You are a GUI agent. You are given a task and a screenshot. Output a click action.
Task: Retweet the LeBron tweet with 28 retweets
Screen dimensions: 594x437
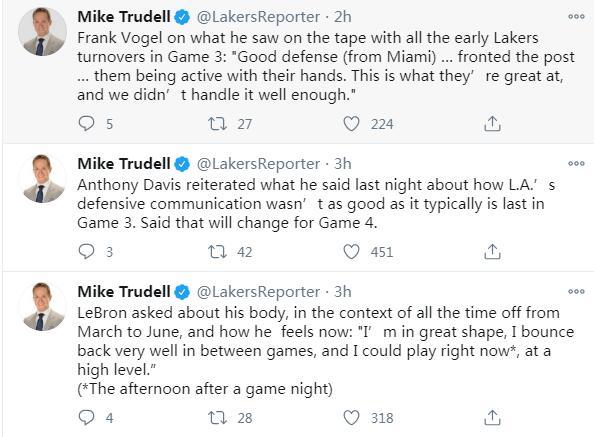(x=217, y=417)
